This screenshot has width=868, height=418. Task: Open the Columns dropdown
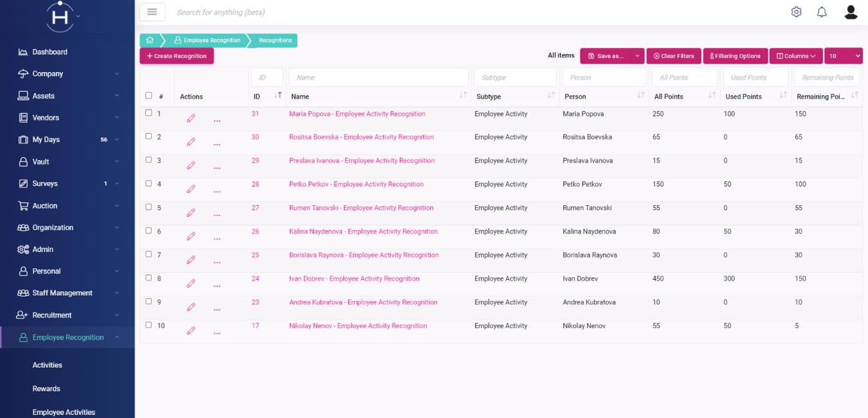(x=795, y=56)
